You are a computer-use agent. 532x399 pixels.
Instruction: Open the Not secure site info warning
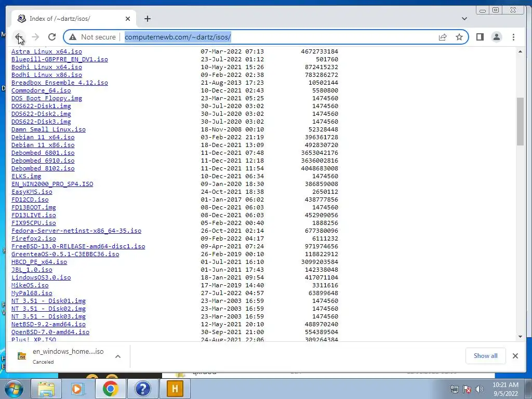[x=92, y=37]
